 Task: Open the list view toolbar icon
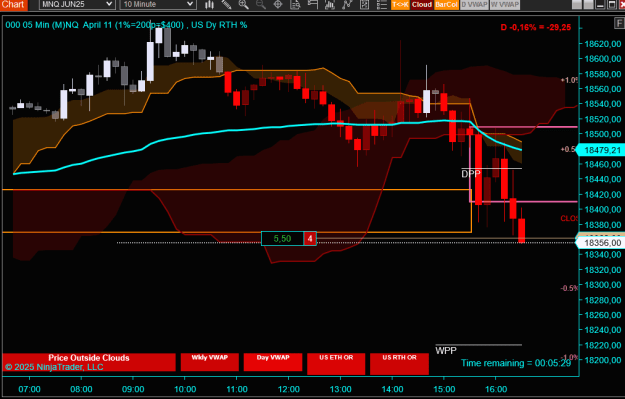click(x=381, y=5)
